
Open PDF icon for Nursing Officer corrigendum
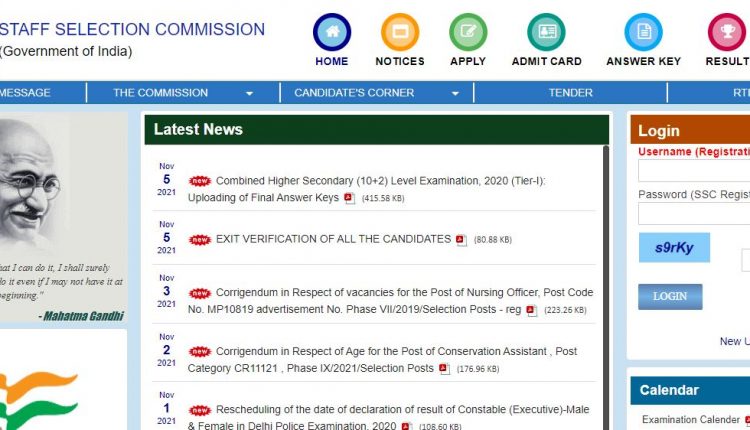pos(531,310)
